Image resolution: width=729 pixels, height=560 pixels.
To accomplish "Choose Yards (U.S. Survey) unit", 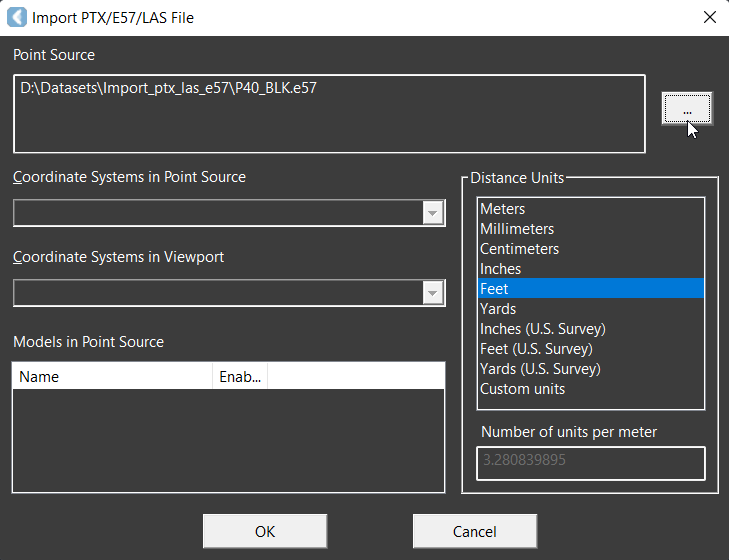I will (x=540, y=369).
